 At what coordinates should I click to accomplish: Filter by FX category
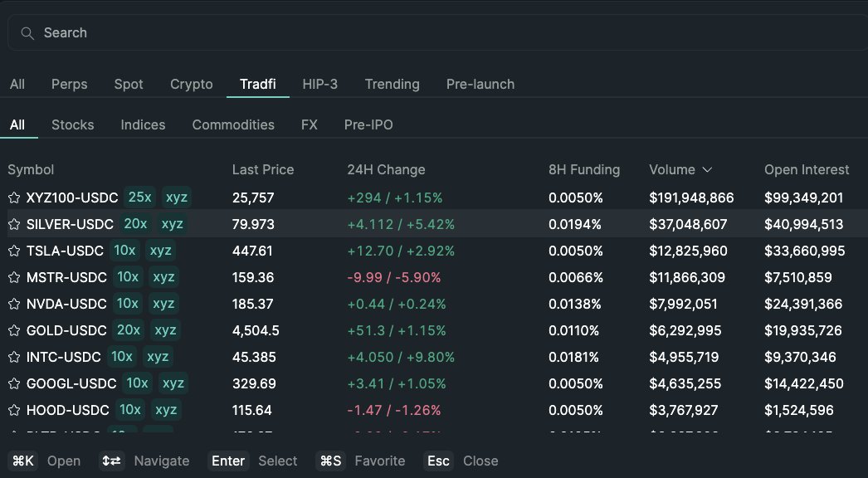[310, 124]
